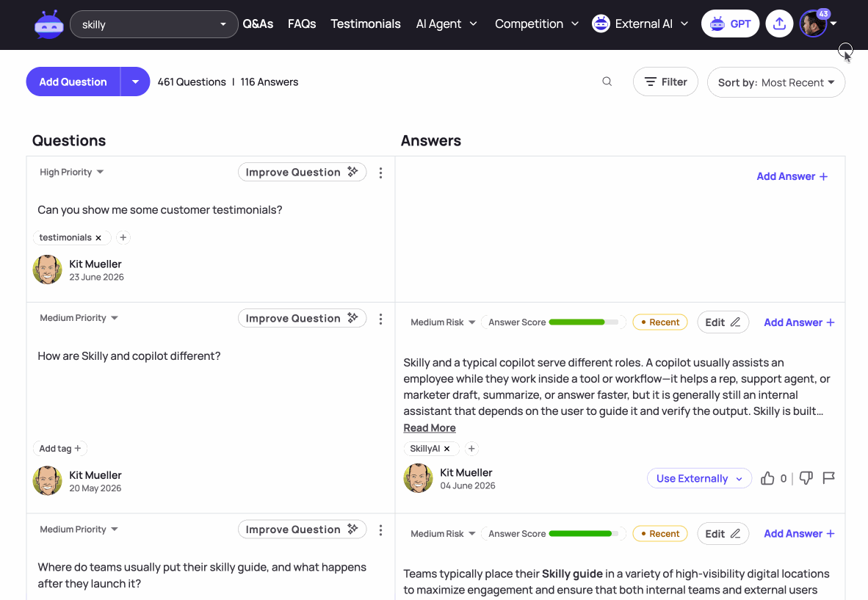The width and height of the screenshot is (868, 600).
Task: Click Kit Mueller avatar on testimonials question
Action: 47,270
